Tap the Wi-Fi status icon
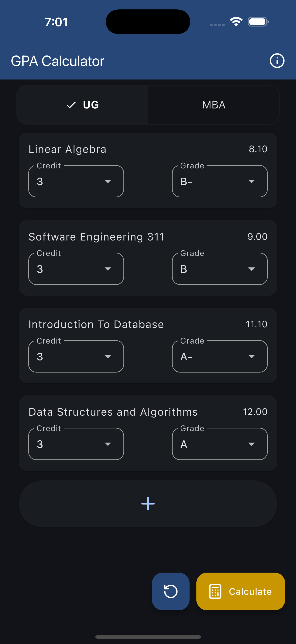Viewport: 296px width, 644px height. coord(236,22)
